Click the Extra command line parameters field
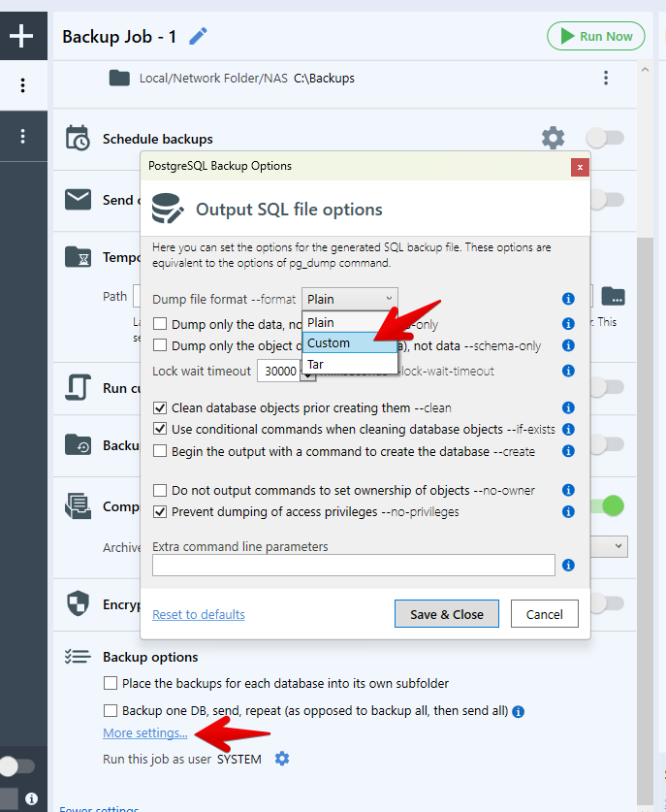This screenshot has width=666, height=812. (x=353, y=566)
